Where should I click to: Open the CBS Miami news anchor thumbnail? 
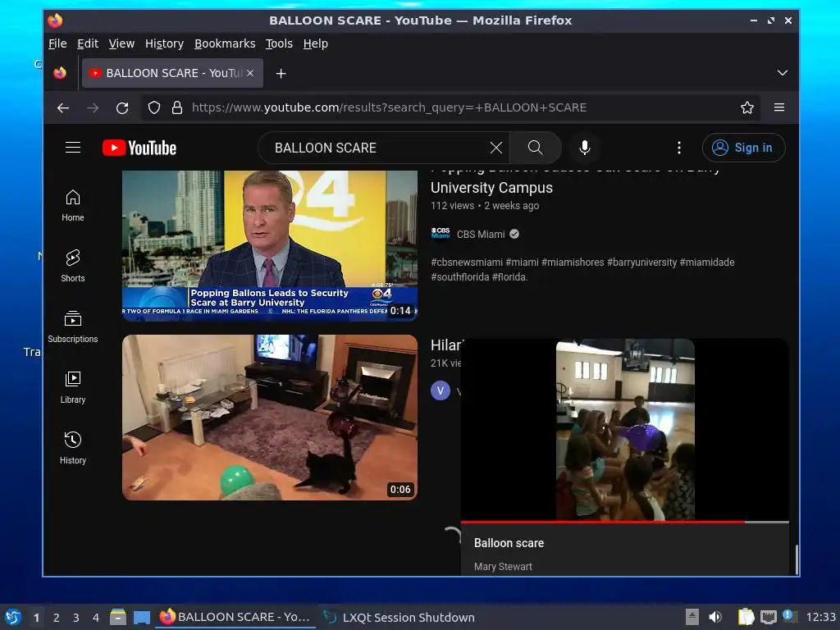(x=269, y=246)
